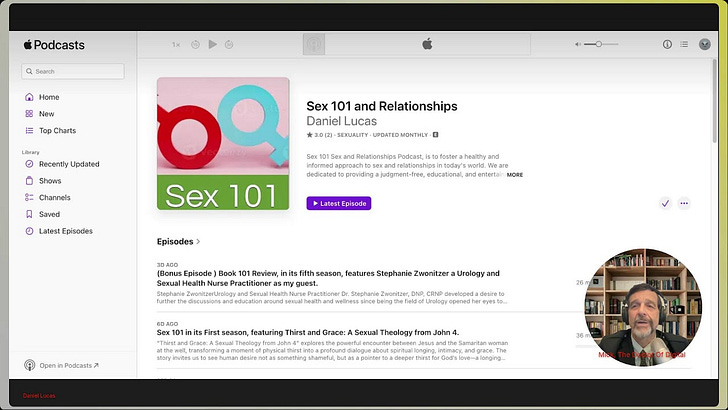This screenshot has width=728, height=410.
Task: Click the star rating 3.0 (2)
Action: pyautogui.click(x=319, y=135)
